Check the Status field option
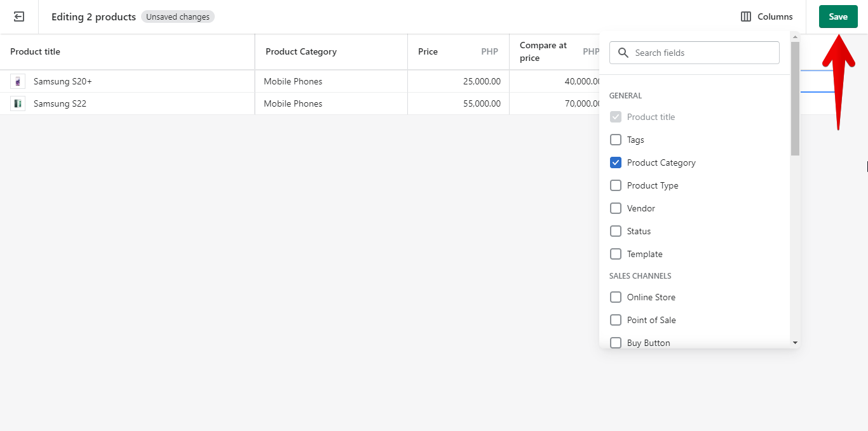The image size is (868, 431). 616,231
